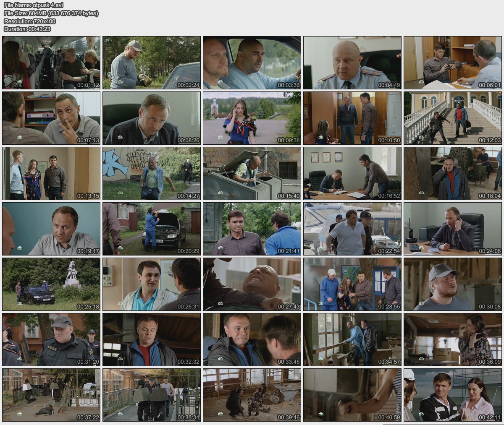Select the frame at 00:04:49 with uniformed officer
The width and height of the screenshot is (504, 425).
coord(352,63)
